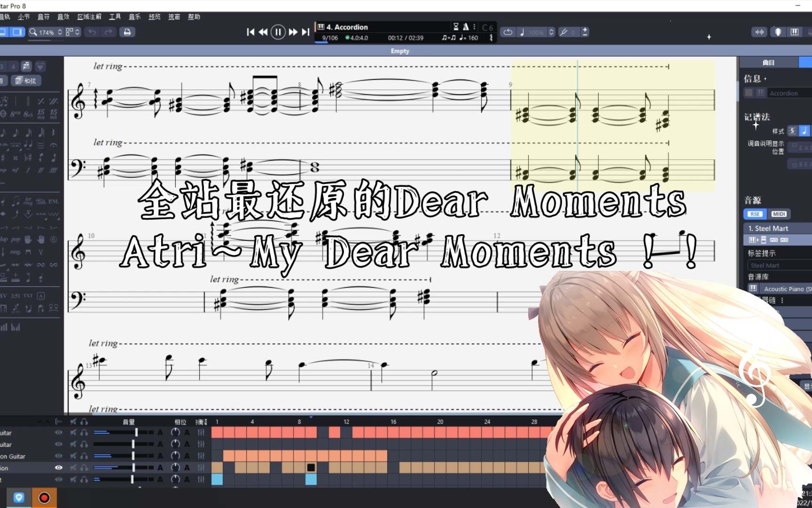Mute the on Guitar track
Image resolution: width=812 pixels, height=508 pixels.
[x=73, y=456]
